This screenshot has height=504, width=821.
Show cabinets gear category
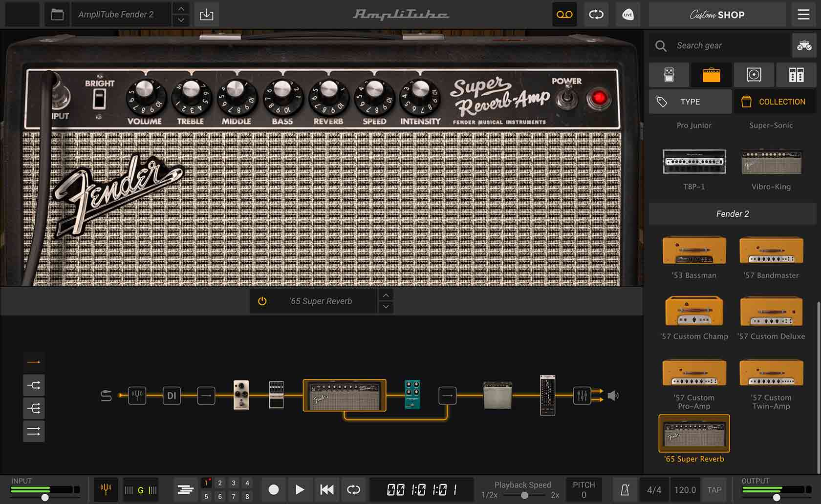[x=754, y=75]
